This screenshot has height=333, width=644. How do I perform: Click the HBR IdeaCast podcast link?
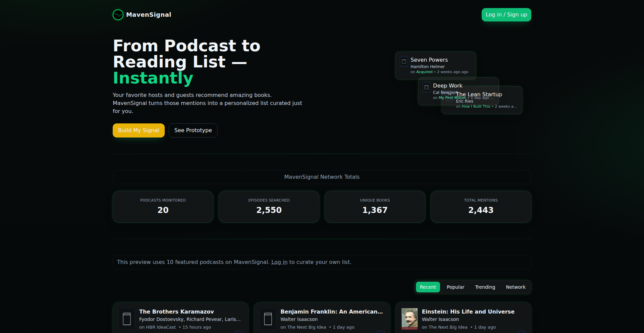pyautogui.click(x=160, y=327)
